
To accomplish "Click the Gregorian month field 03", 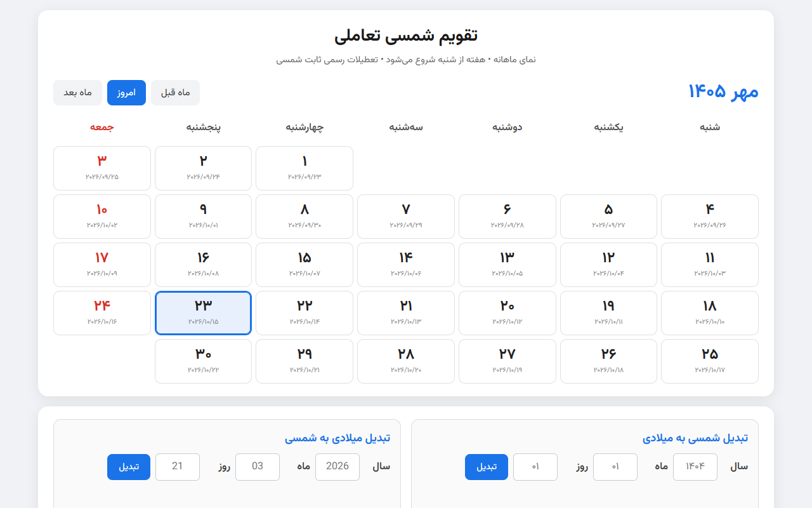I will [258, 467].
